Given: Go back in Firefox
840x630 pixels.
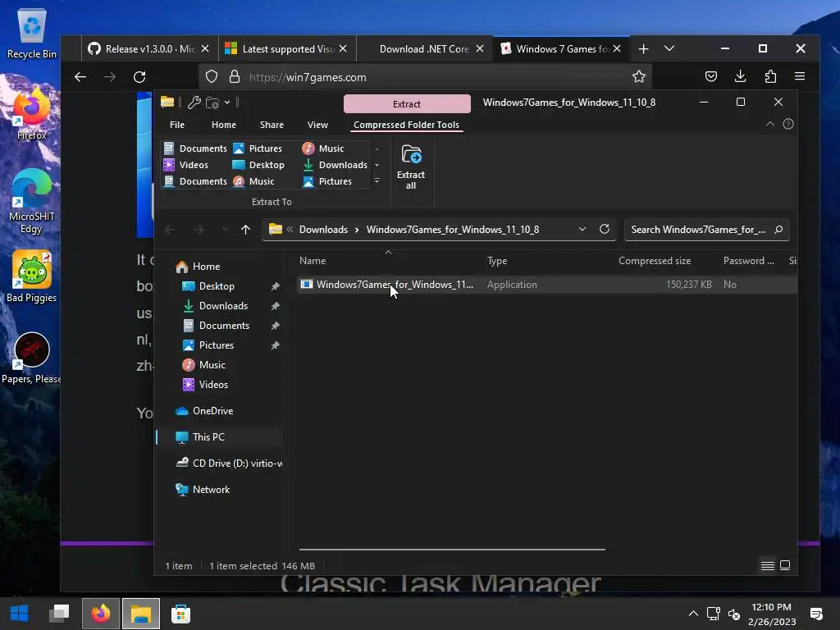Looking at the screenshot, I should 80,77.
